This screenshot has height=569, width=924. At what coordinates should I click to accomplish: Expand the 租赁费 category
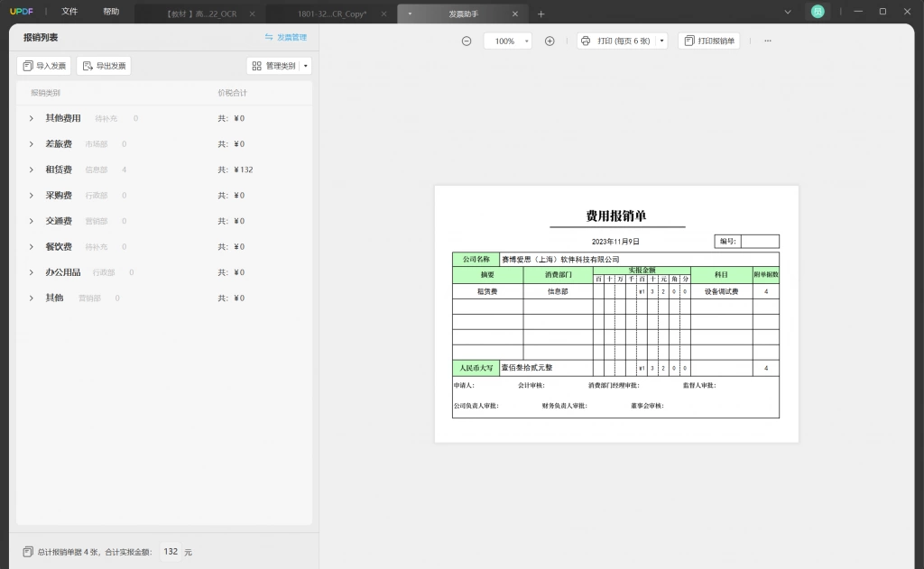pyautogui.click(x=32, y=170)
